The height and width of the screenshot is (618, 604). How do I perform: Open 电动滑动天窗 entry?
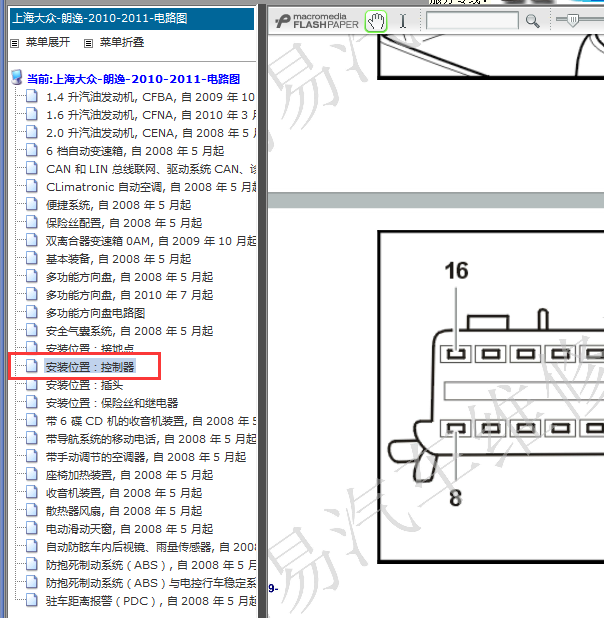(129, 529)
